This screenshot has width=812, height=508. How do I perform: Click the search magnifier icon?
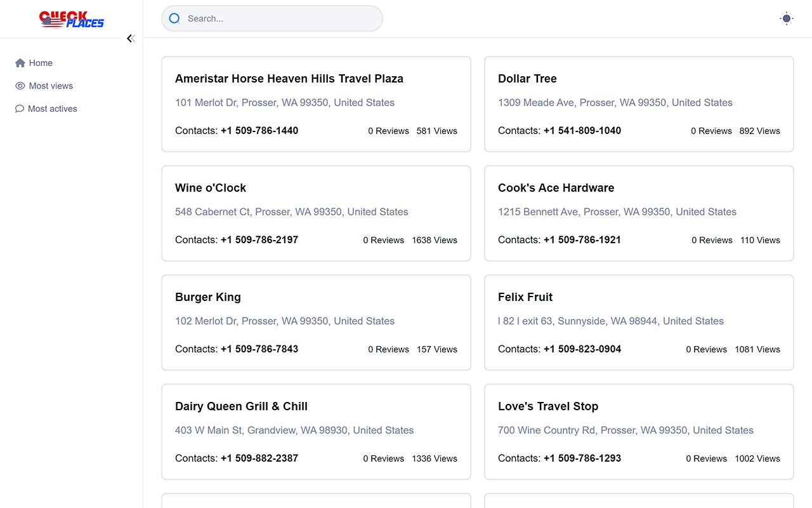[174, 18]
